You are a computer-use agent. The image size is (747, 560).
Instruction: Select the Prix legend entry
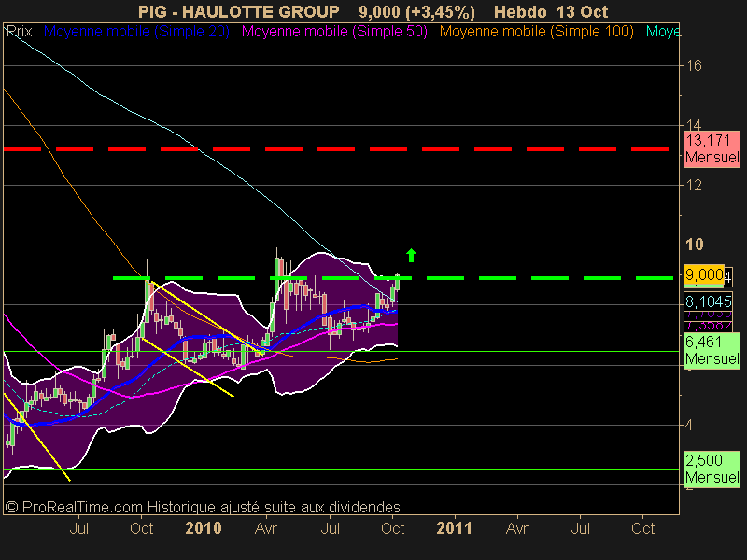tap(19, 32)
